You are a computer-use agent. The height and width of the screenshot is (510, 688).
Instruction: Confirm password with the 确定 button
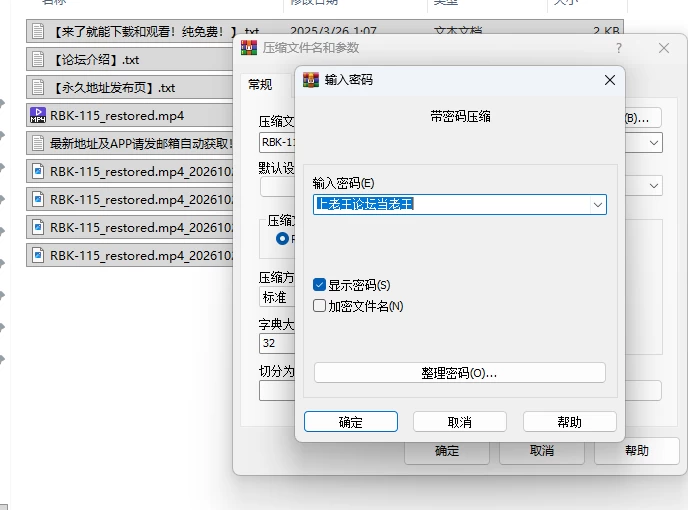point(351,422)
